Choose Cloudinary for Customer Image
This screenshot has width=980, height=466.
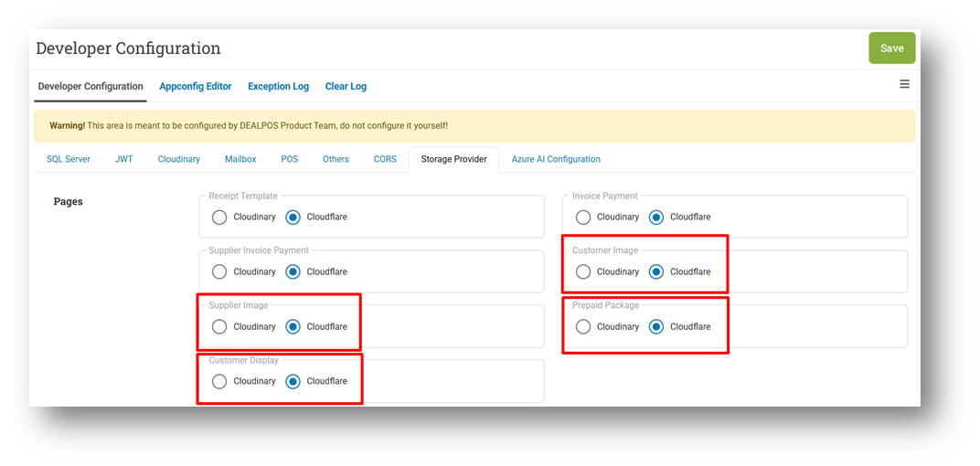(x=583, y=271)
